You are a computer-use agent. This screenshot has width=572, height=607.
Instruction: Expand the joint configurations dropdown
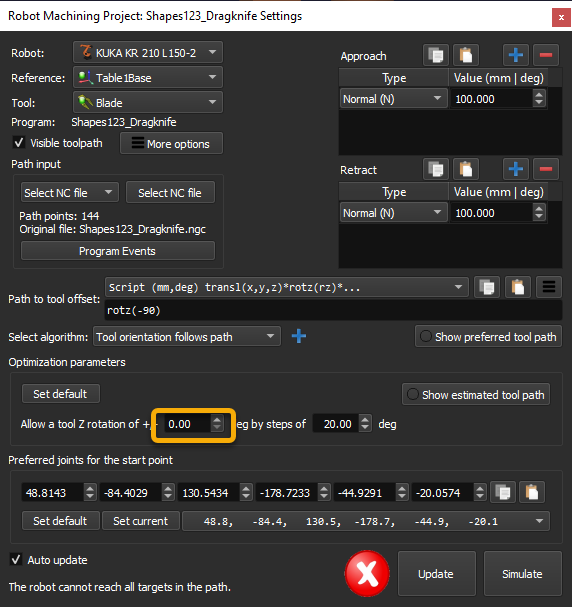(x=366, y=521)
